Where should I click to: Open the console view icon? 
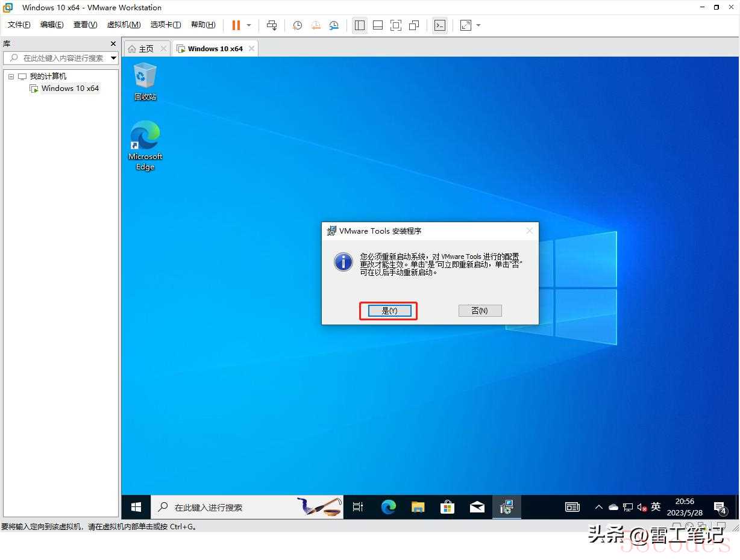tap(440, 25)
